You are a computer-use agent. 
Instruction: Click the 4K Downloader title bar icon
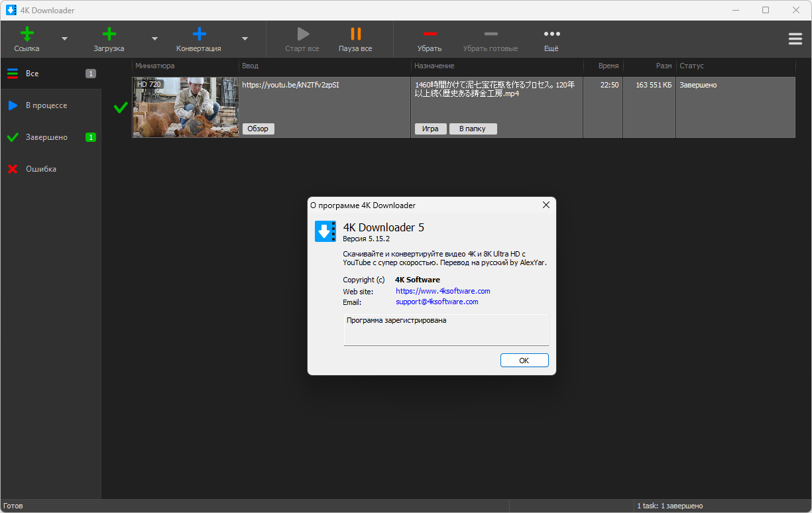(x=11, y=10)
